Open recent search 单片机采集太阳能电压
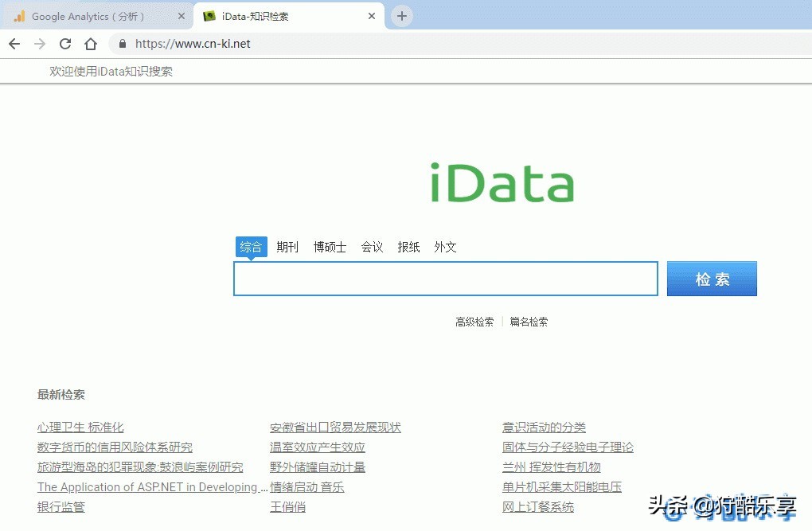Viewport: 812px width, 531px height. pyautogui.click(x=561, y=487)
